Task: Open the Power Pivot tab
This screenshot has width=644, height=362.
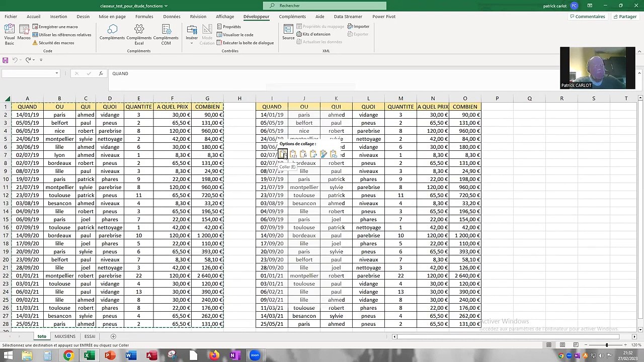Action: click(384, 17)
